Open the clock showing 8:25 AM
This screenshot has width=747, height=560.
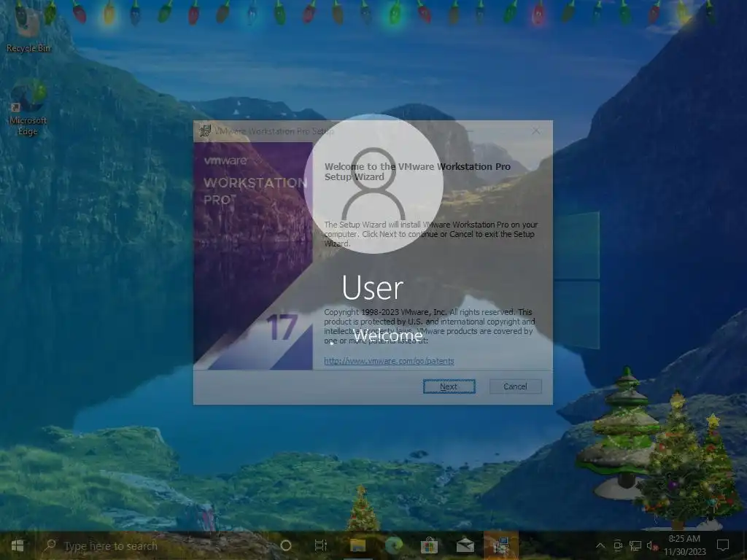[684, 545]
